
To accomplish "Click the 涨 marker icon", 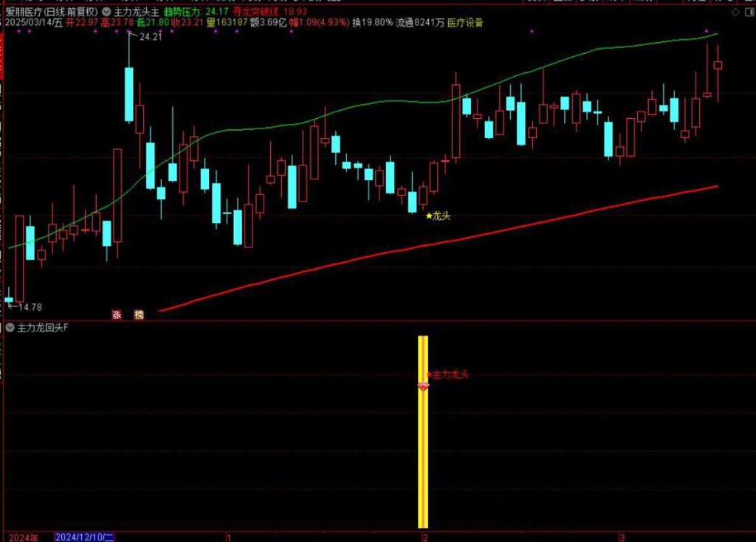I will point(117,314).
